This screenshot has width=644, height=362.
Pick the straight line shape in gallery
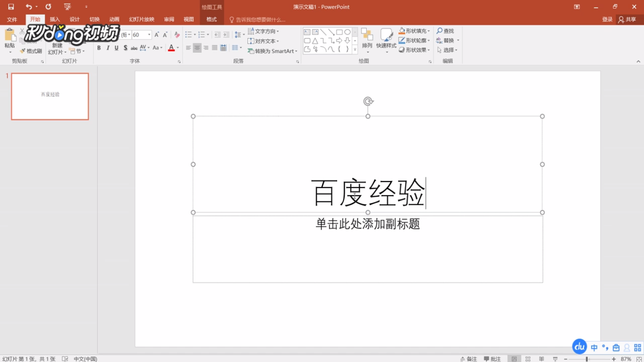pos(323,32)
